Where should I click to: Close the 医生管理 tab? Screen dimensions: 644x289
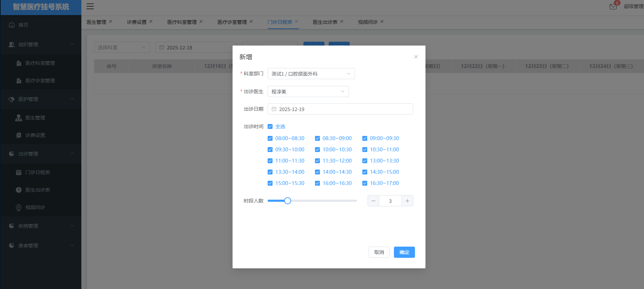(x=110, y=21)
